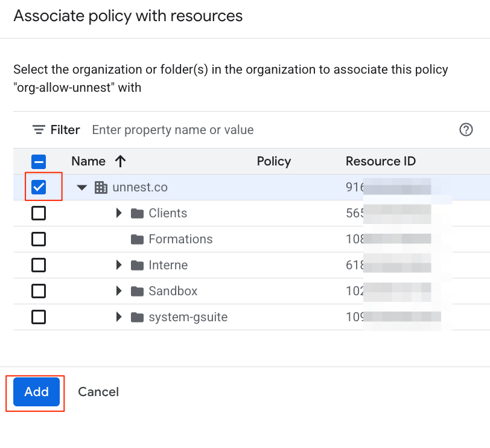This screenshot has height=448, width=490.
Task: Open the help question mark icon
Action: [x=466, y=130]
